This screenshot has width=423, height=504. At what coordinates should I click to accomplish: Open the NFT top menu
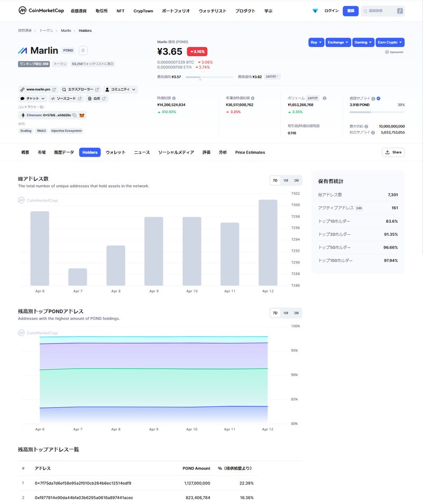coord(121,11)
